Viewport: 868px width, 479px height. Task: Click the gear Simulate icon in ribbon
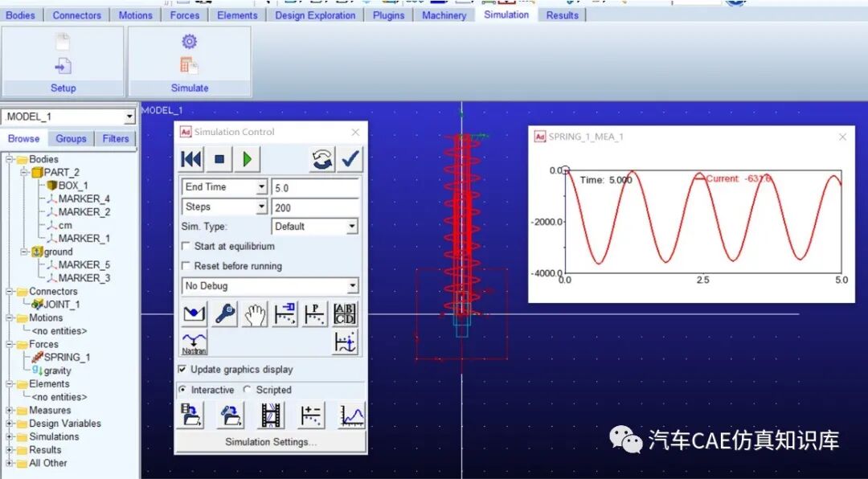point(190,42)
